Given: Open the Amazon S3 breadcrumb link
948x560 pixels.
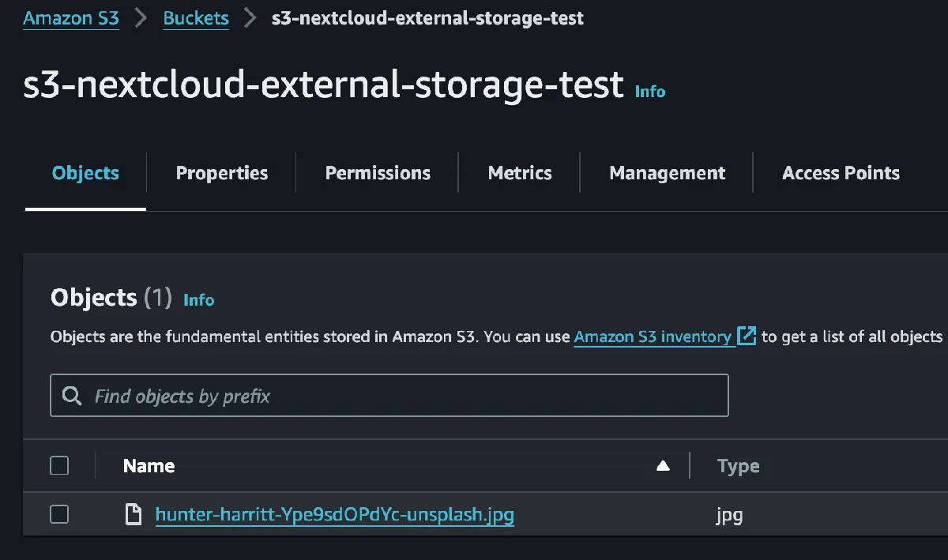Looking at the screenshot, I should 71,18.
